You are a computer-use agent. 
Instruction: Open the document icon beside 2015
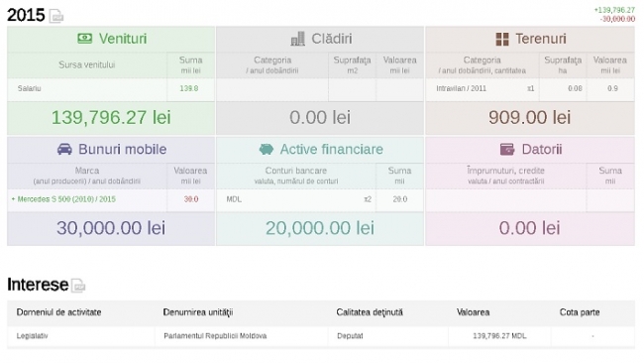[x=56, y=16]
